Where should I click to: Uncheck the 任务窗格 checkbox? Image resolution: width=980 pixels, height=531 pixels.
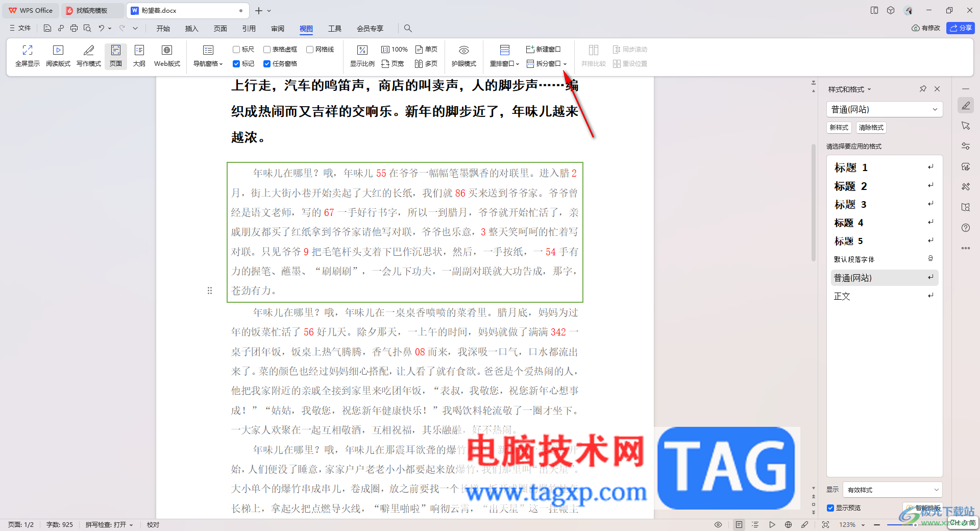[x=267, y=64]
